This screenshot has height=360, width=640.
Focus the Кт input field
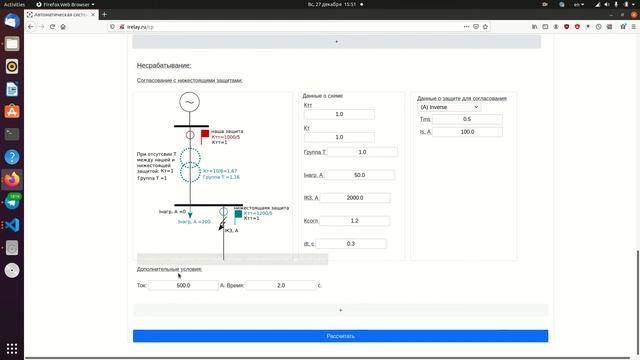(339, 137)
